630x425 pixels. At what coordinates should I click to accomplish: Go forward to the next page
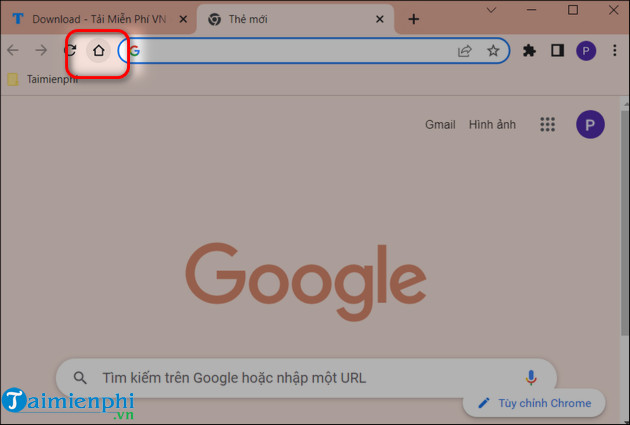[x=41, y=50]
